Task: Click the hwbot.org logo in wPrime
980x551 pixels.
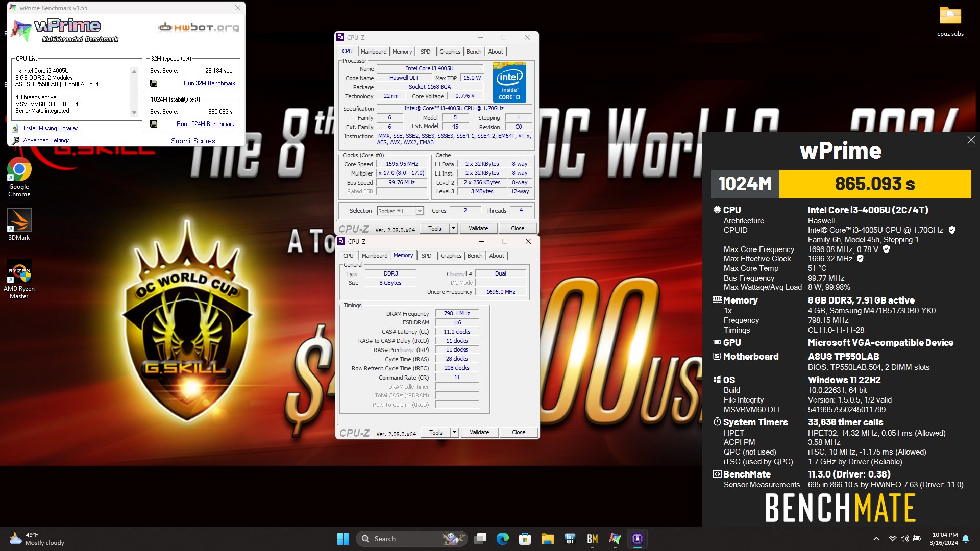Action: tap(199, 27)
